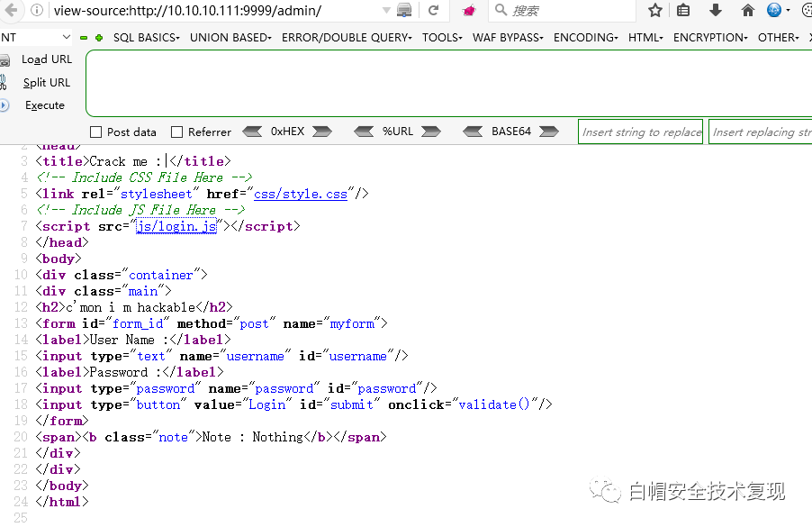Click the 'form_id' attribute value
The width and height of the screenshot is (812, 527).
[138, 324]
